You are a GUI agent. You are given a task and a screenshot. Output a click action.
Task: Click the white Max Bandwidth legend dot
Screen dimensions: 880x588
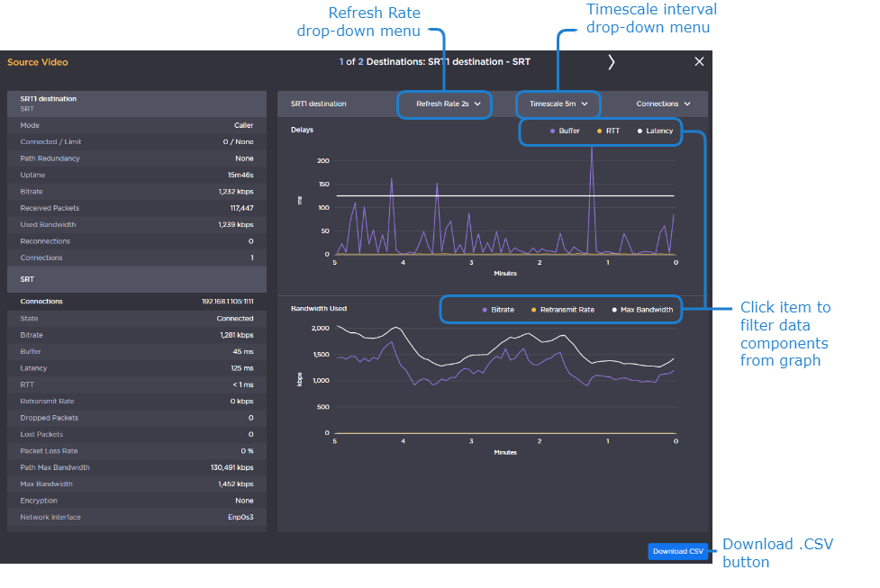[613, 310]
